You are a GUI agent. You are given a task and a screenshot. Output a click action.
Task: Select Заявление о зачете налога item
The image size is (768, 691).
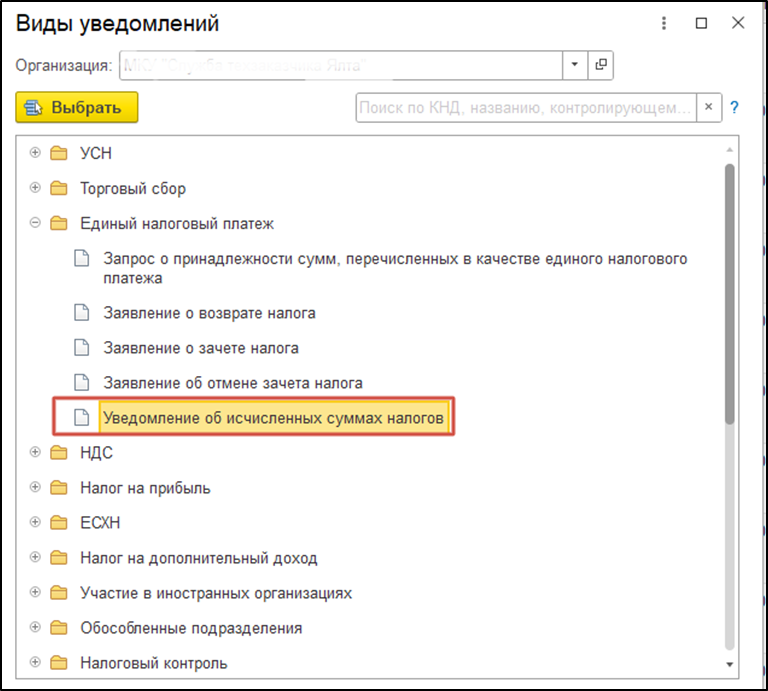(201, 348)
